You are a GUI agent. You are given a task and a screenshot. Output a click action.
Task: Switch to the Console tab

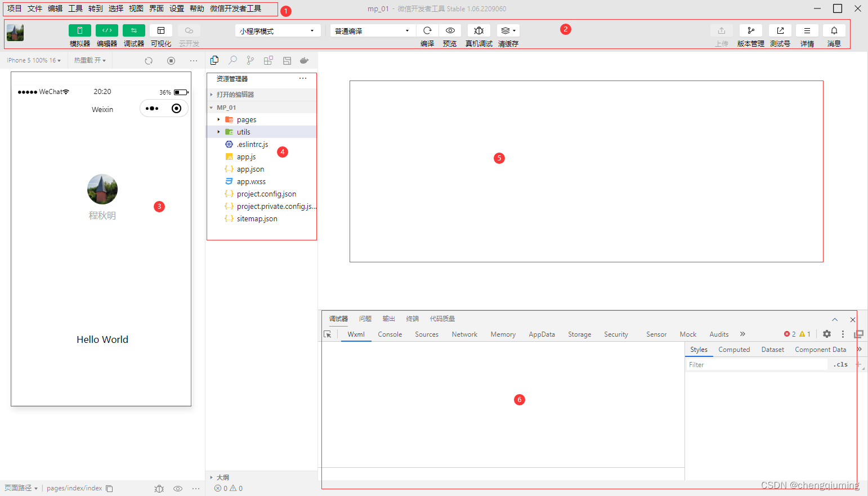(390, 334)
